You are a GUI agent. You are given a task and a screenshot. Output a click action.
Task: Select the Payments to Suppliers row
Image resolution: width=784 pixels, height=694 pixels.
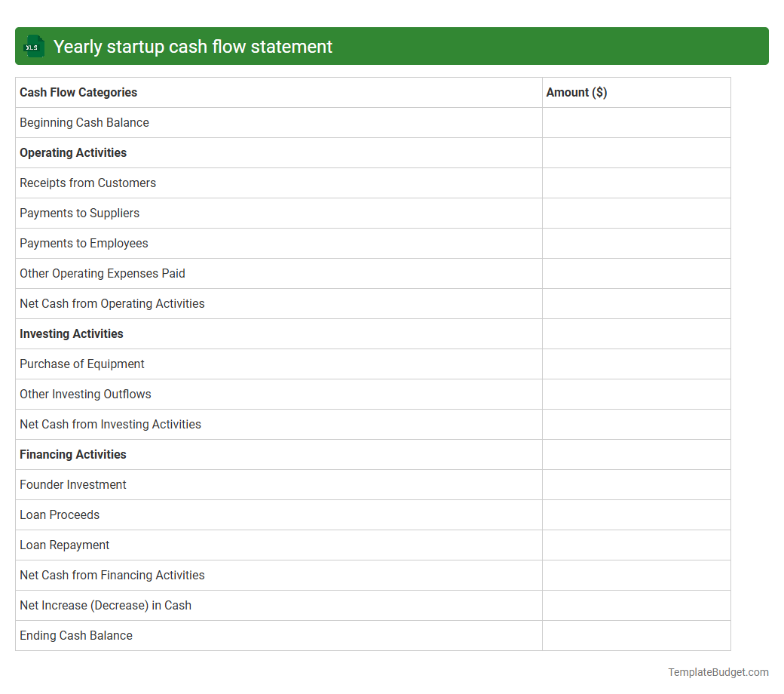(x=79, y=213)
